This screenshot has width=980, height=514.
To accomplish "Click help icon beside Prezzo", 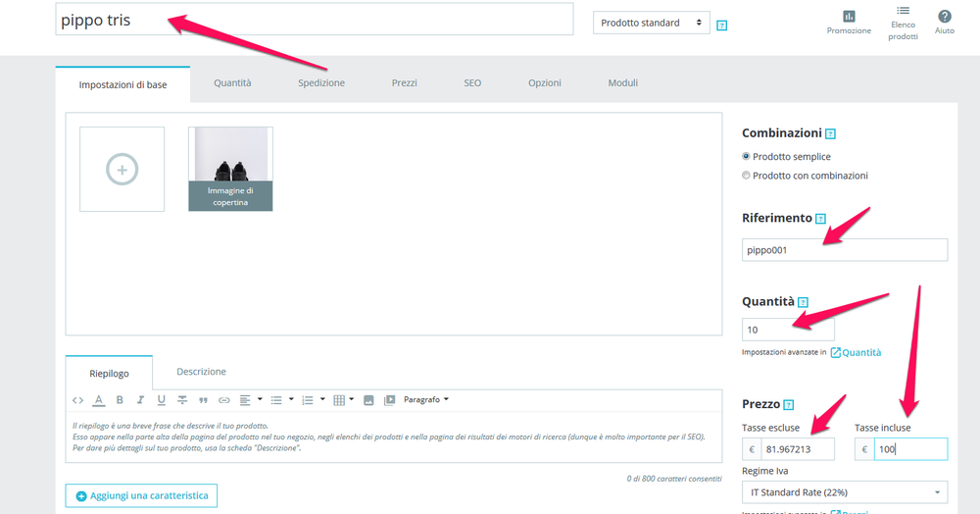I will tap(789, 405).
